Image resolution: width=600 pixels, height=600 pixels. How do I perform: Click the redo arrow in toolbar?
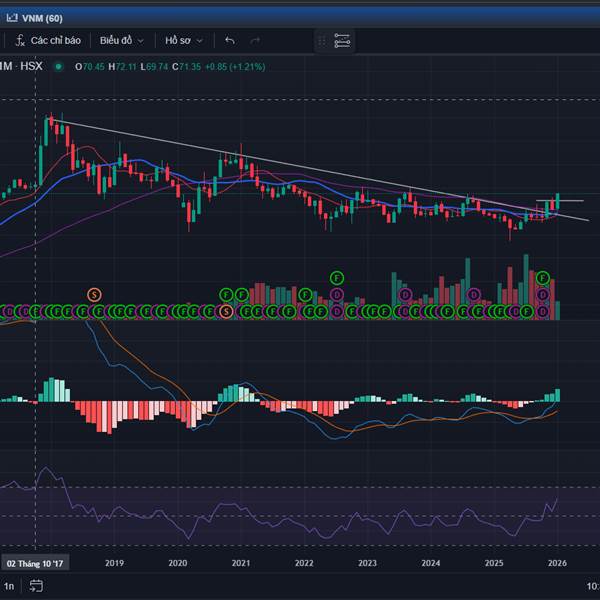click(x=255, y=41)
